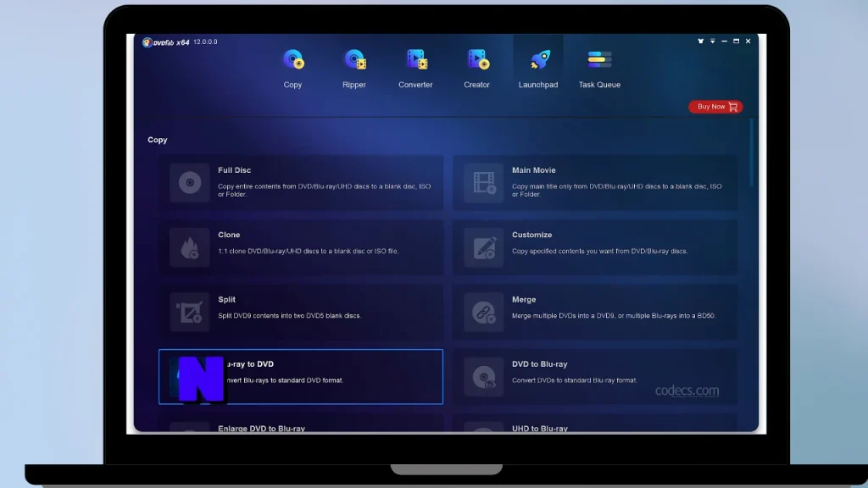Click the Main Movie film icon

[x=484, y=183]
